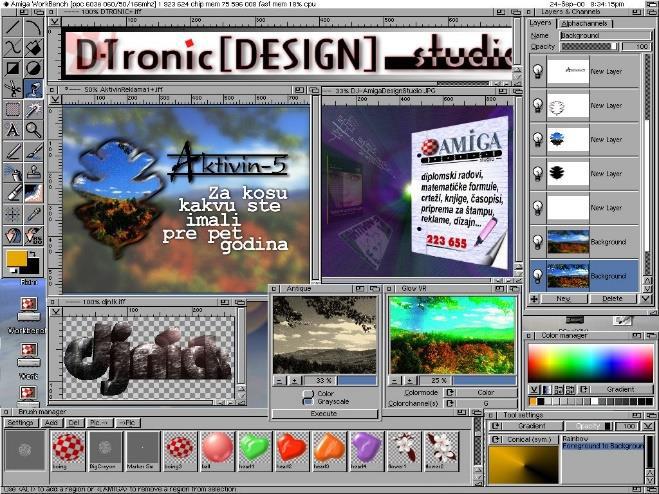Click the plus zoom button in Antique preview
659x494 pixels.
[x=295, y=380]
